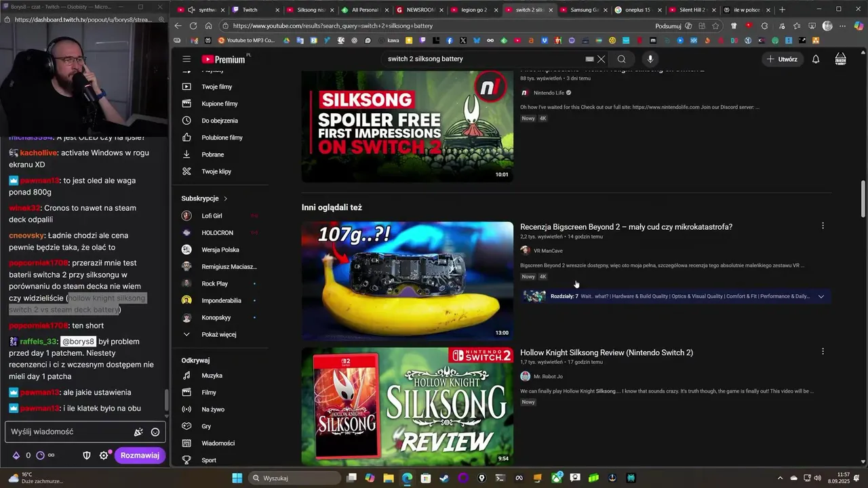This screenshot has width=868, height=488.
Task: Expand Rozdziały chapters on Bigscreen video
Action: click(x=821, y=296)
